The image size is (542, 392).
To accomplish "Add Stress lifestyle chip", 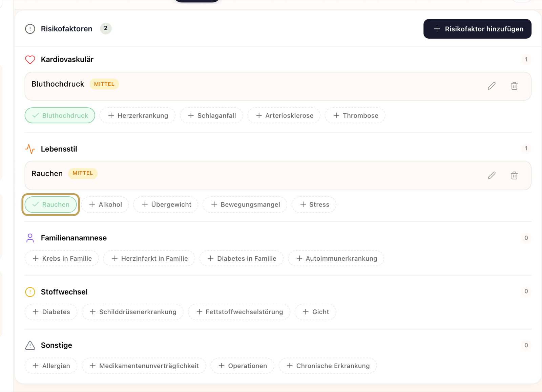I will [314, 204].
